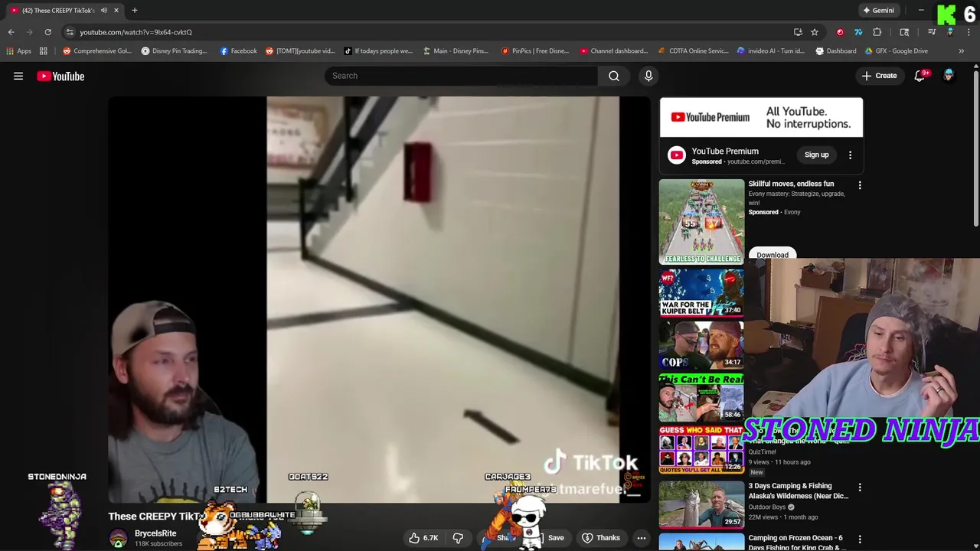Open Alaska fishing 29:57 thumbnail
The height and width of the screenshot is (551, 980).
point(701,504)
